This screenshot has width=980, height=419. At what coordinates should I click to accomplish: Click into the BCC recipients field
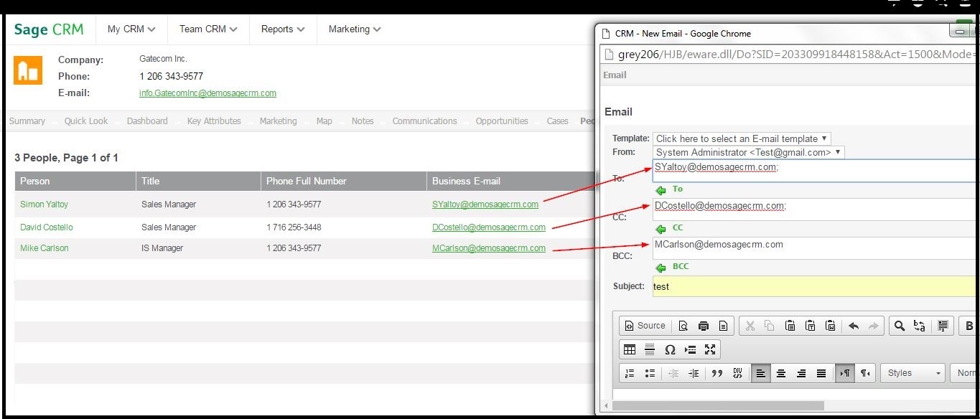coord(816,248)
